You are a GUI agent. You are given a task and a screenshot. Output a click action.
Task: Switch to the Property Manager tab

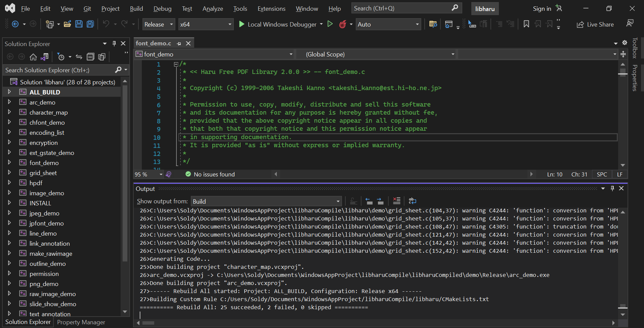[81, 322]
